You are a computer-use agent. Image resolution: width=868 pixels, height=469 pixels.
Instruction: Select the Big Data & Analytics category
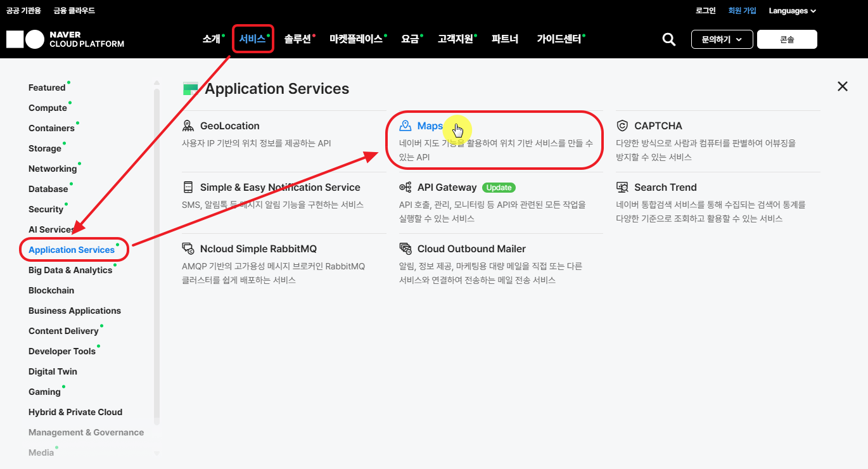70,270
